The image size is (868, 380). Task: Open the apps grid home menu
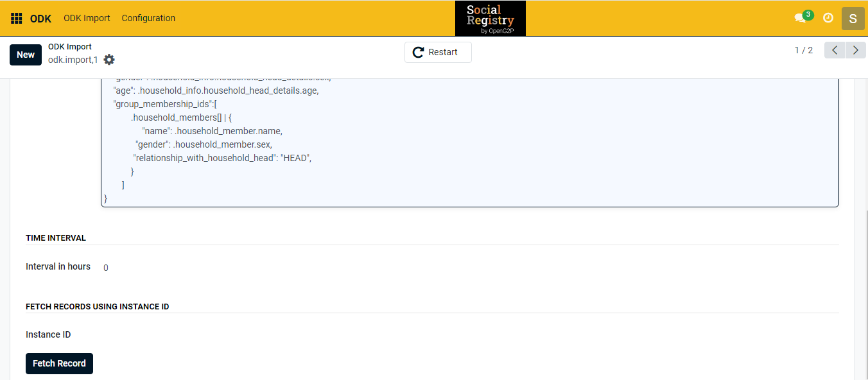pos(17,18)
